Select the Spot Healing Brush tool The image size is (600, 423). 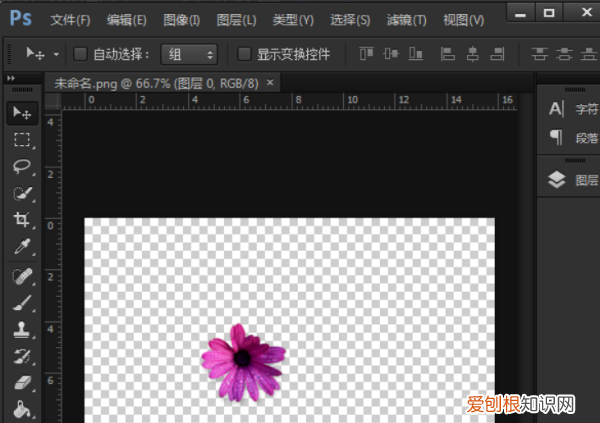coord(22,276)
